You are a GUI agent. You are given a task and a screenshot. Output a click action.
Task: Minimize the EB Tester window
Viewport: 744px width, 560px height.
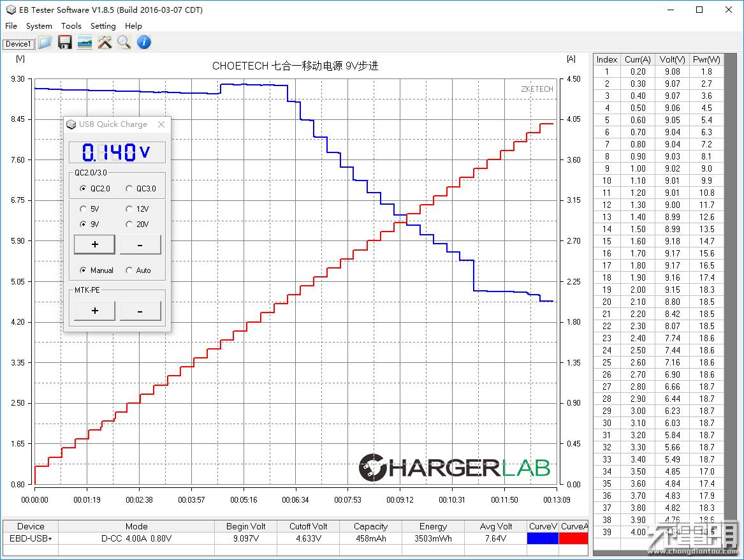coord(671,10)
